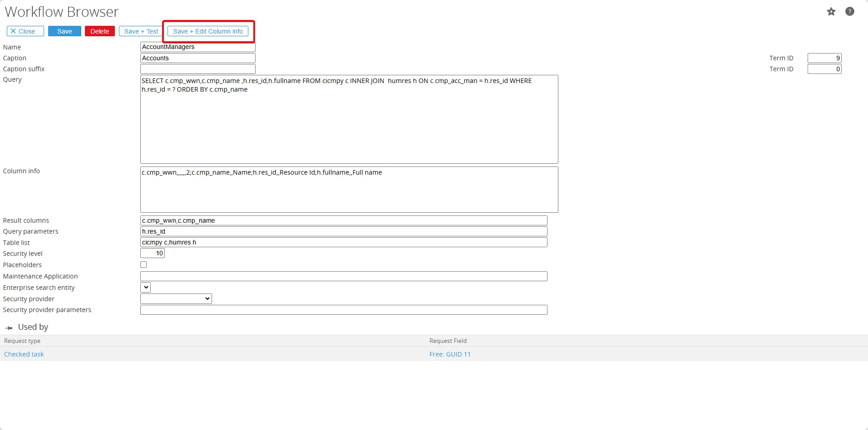Viewport: 868px width, 430px height.
Task: Open the Free: GUID 11 link
Action: [450, 354]
